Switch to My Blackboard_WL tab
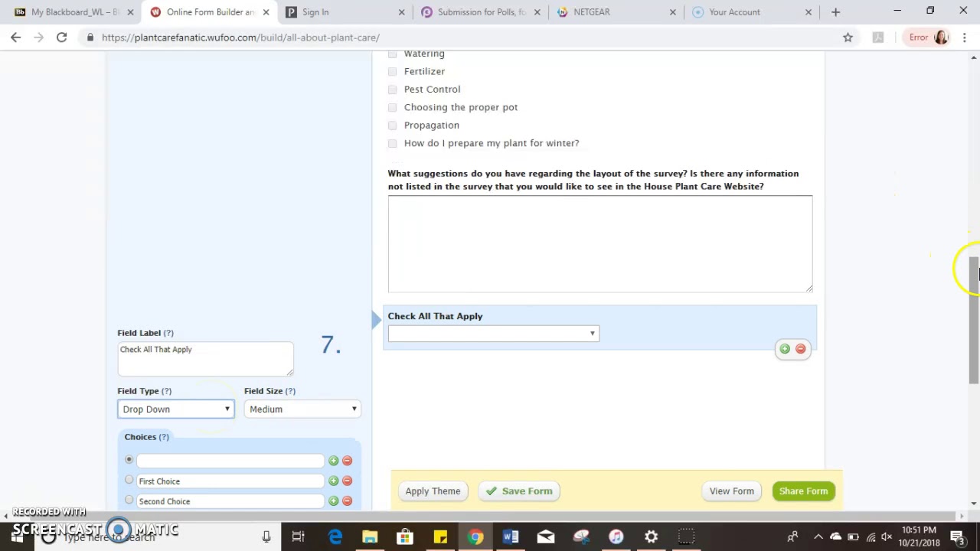Screen dimensions: 980x551 coord(75,12)
